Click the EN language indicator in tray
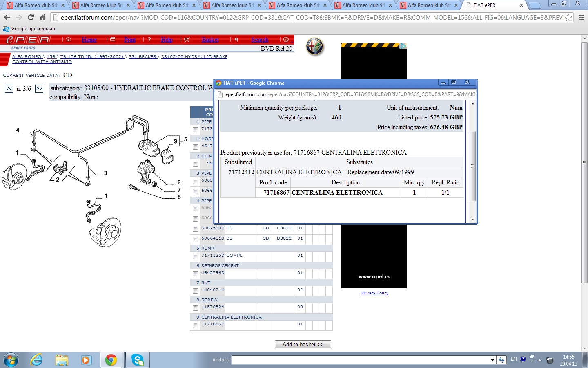 coord(514,359)
